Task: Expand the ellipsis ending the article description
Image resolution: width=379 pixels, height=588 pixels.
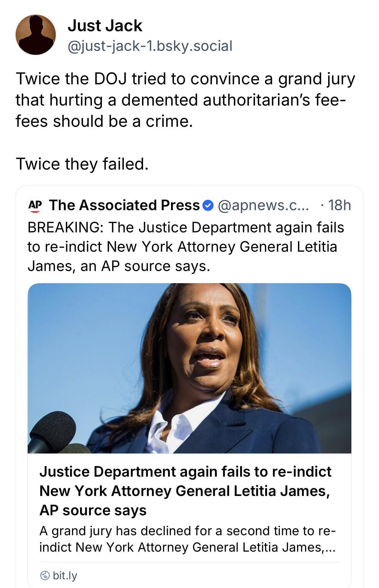Action: coord(330,547)
